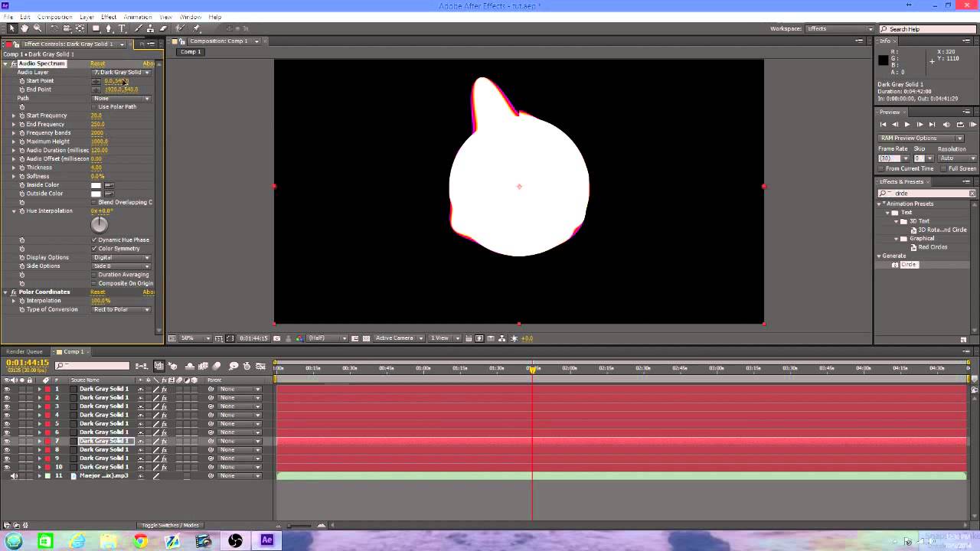Viewport: 980px width, 551px height.
Task: Switch to the Render Queue tab
Action: 24,351
